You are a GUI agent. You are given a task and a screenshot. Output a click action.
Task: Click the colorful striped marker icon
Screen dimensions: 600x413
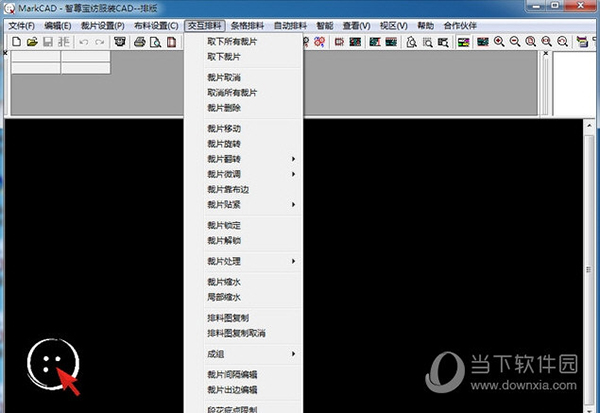(463, 42)
